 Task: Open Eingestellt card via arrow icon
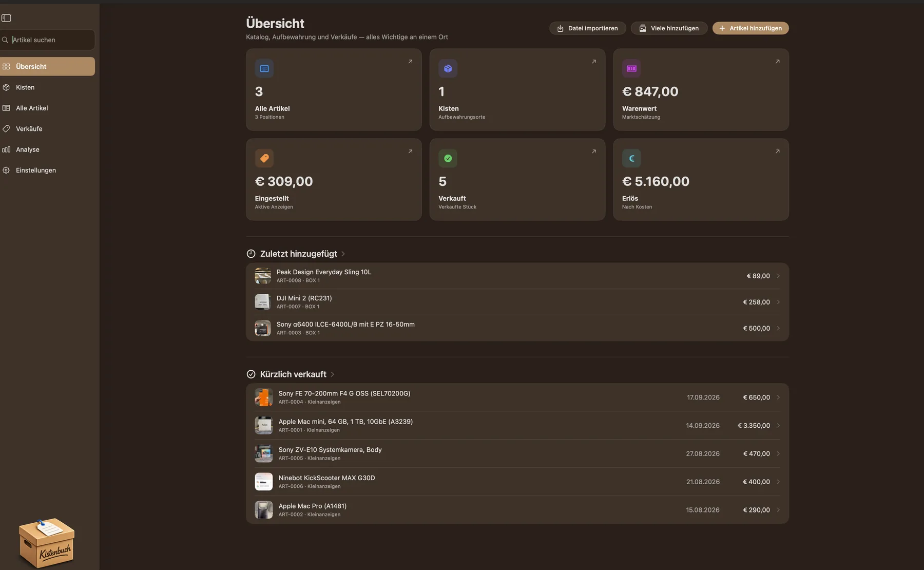click(x=410, y=151)
